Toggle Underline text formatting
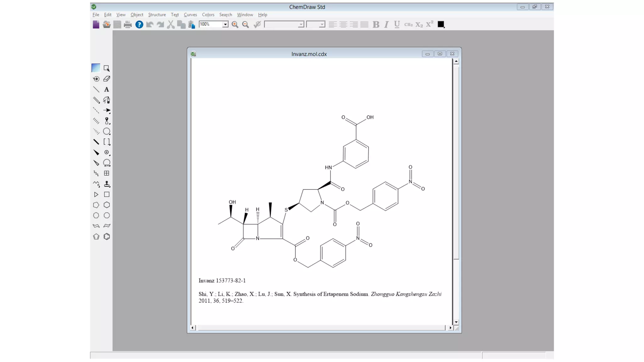 [397, 25]
